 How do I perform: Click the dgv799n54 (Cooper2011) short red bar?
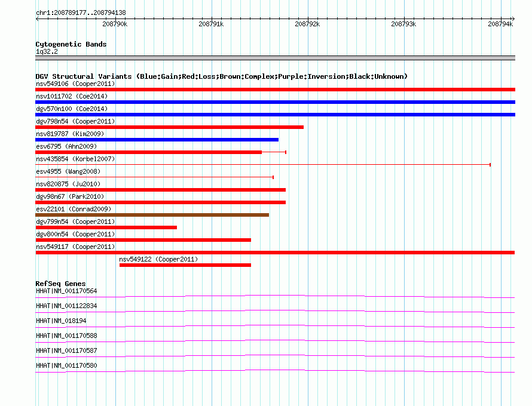[106, 227]
